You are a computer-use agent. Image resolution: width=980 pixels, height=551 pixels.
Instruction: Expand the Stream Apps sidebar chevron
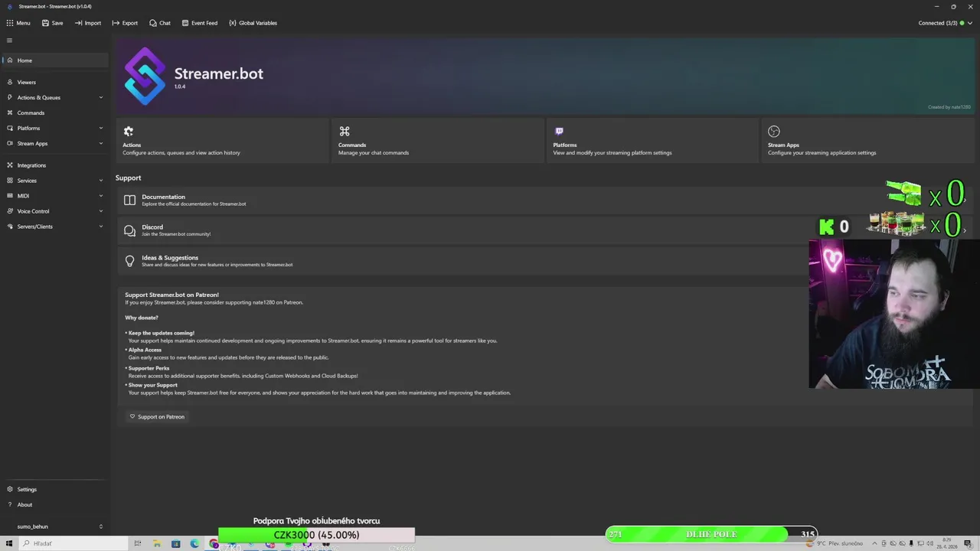(100, 143)
